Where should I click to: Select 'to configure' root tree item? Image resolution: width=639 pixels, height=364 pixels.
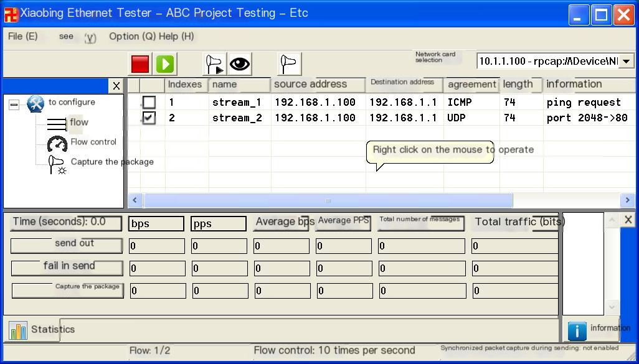pyautogui.click(x=72, y=102)
